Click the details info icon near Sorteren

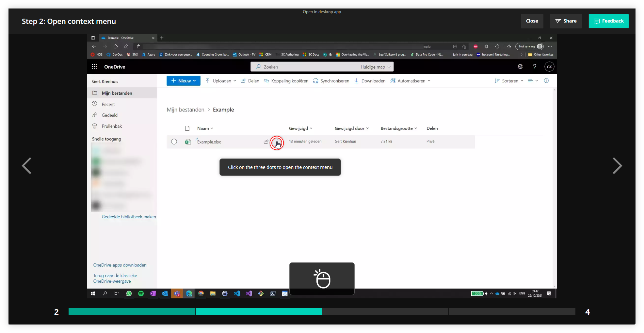(x=546, y=81)
